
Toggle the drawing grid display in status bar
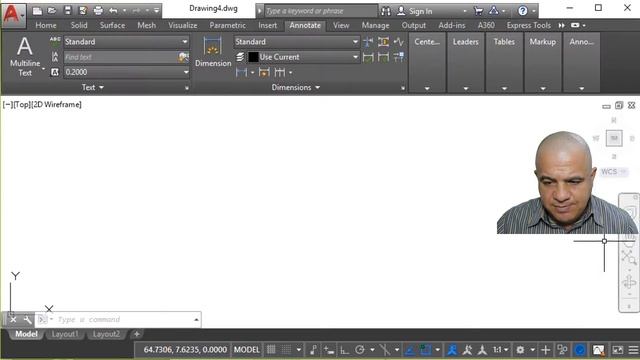point(271,350)
